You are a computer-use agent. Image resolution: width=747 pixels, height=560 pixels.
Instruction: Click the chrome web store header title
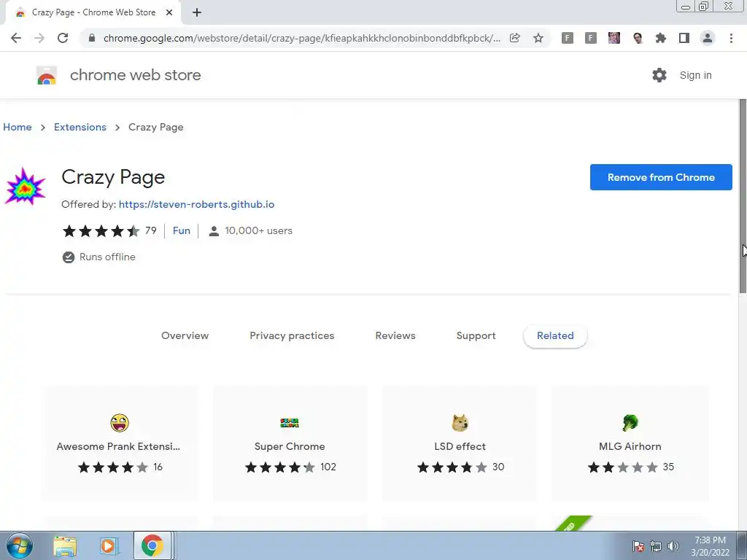[135, 75]
